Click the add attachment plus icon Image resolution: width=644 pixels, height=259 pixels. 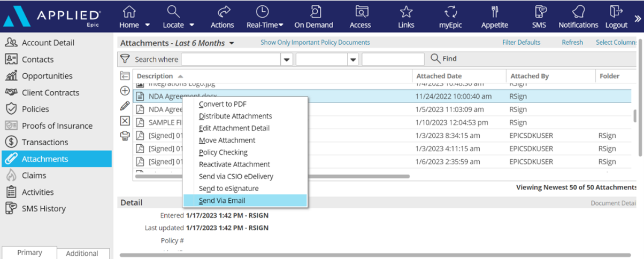125,91
